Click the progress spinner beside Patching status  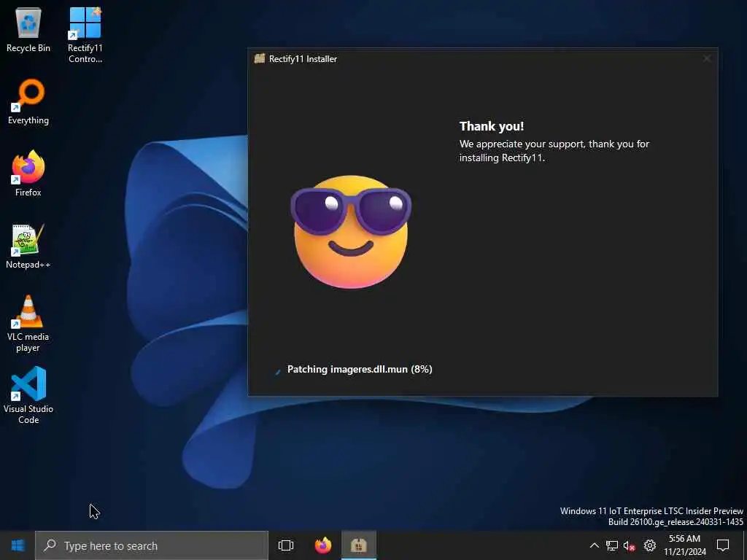[x=278, y=370]
